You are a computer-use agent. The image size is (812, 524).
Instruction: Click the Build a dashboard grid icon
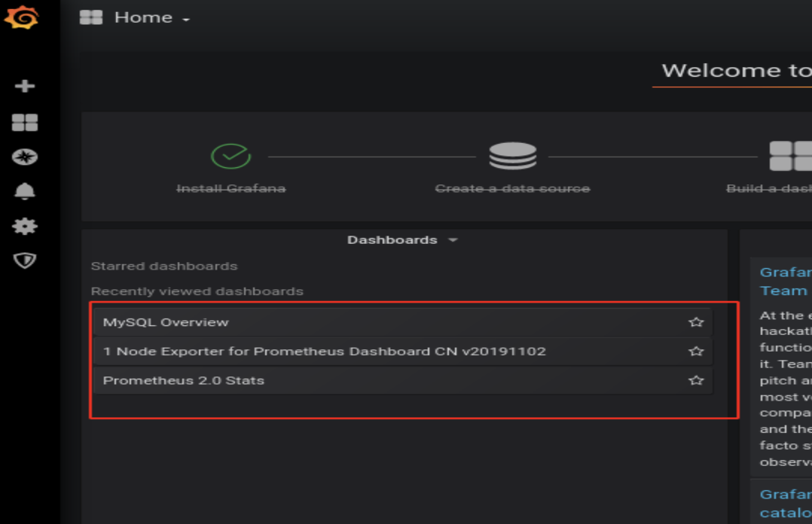pos(791,156)
